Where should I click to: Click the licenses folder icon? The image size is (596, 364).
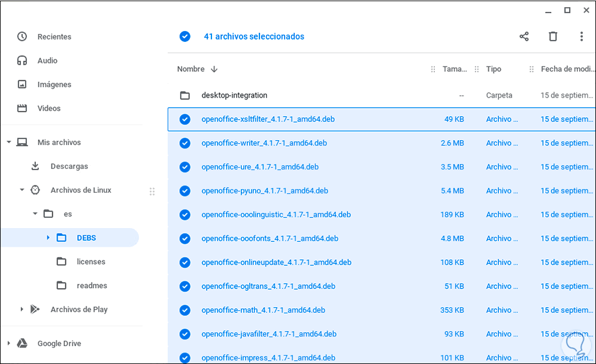(x=61, y=262)
